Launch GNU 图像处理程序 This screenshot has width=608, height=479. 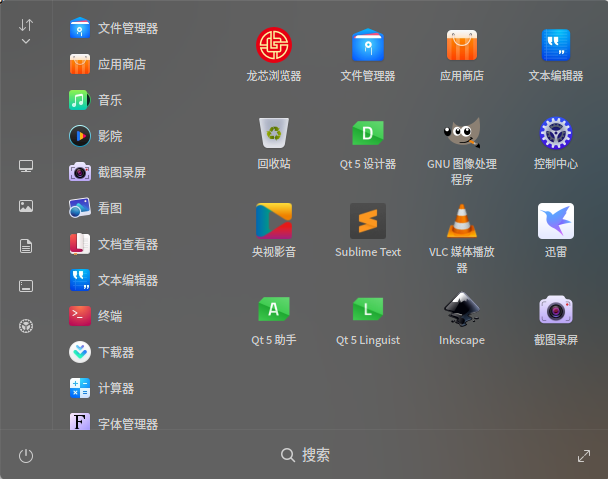(462, 150)
